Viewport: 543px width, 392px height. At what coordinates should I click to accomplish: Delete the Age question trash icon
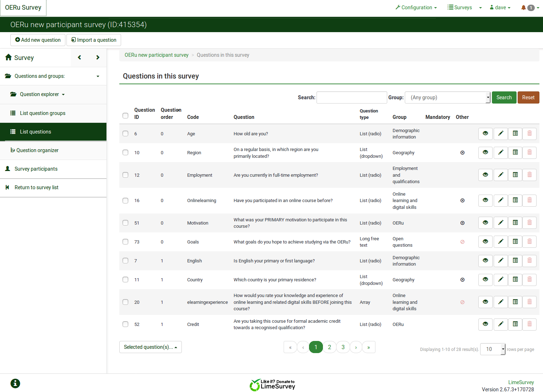tap(529, 134)
